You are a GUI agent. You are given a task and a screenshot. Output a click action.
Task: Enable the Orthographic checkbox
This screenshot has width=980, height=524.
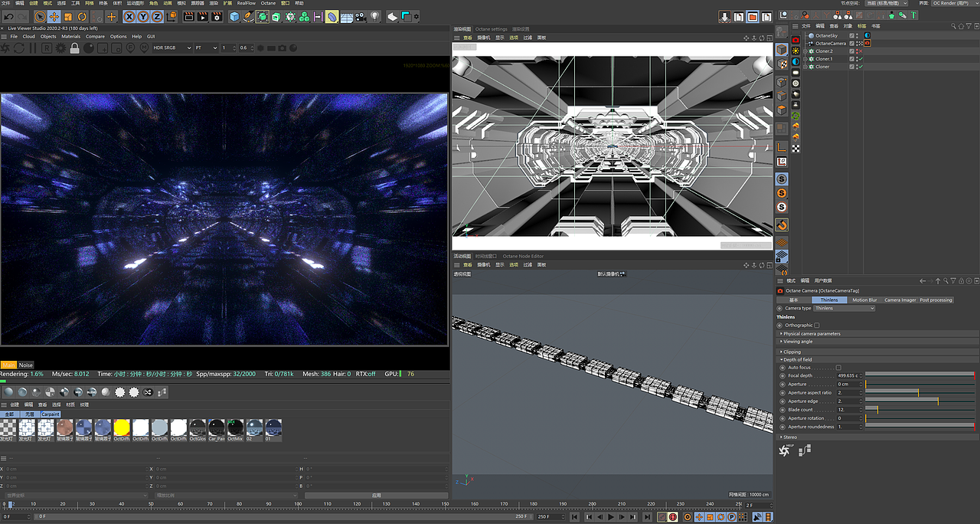click(x=817, y=325)
